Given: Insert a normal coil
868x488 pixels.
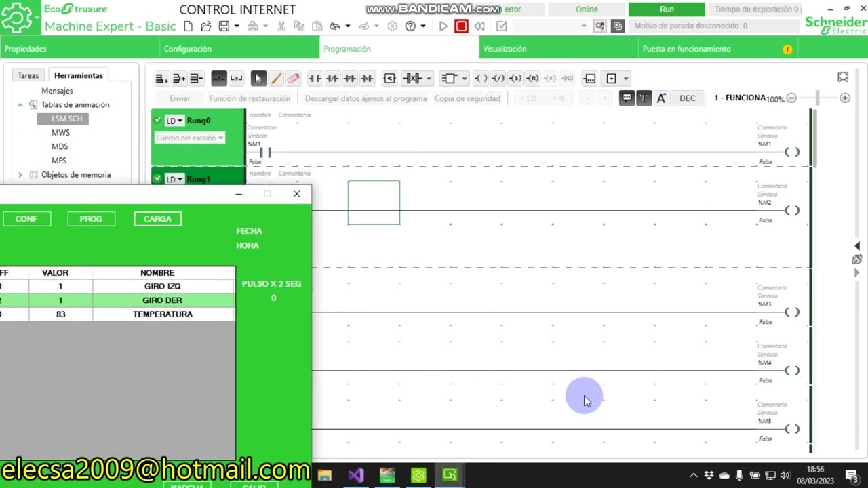Looking at the screenshot, I should tap(480, 79).
